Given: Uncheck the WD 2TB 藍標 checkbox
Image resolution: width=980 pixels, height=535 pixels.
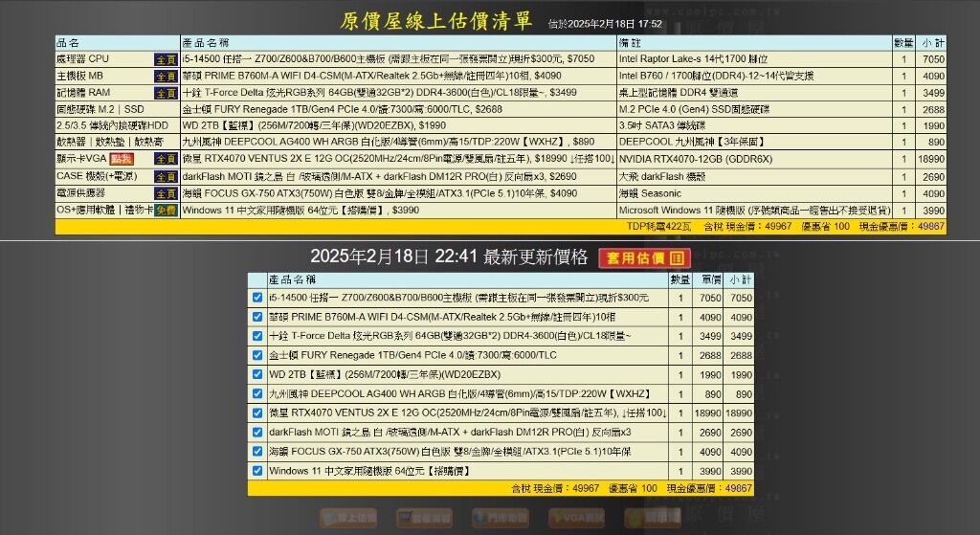Looking at the screenshot, I should click(x=256, y=374).
